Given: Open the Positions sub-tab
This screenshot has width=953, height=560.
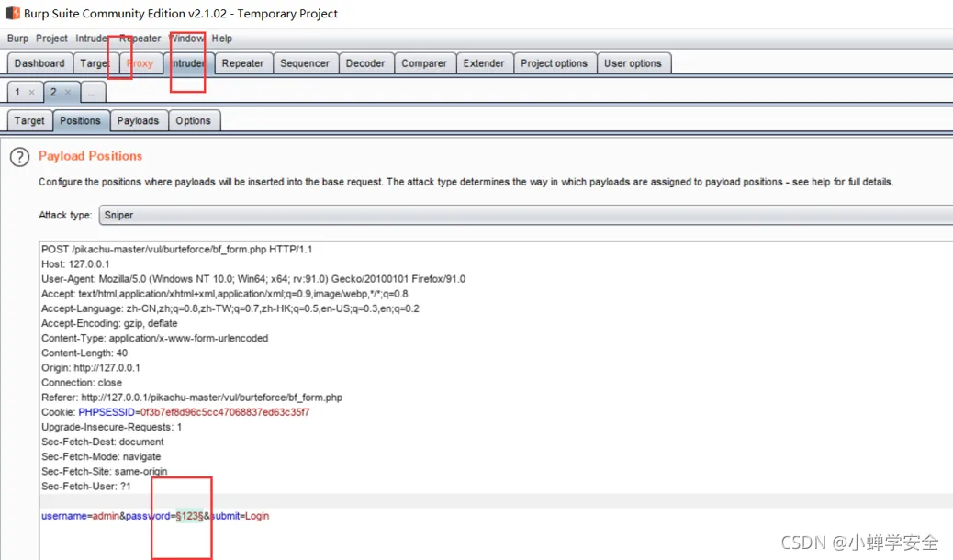Looking at the screenshot, I should click(x=80, y=120).
